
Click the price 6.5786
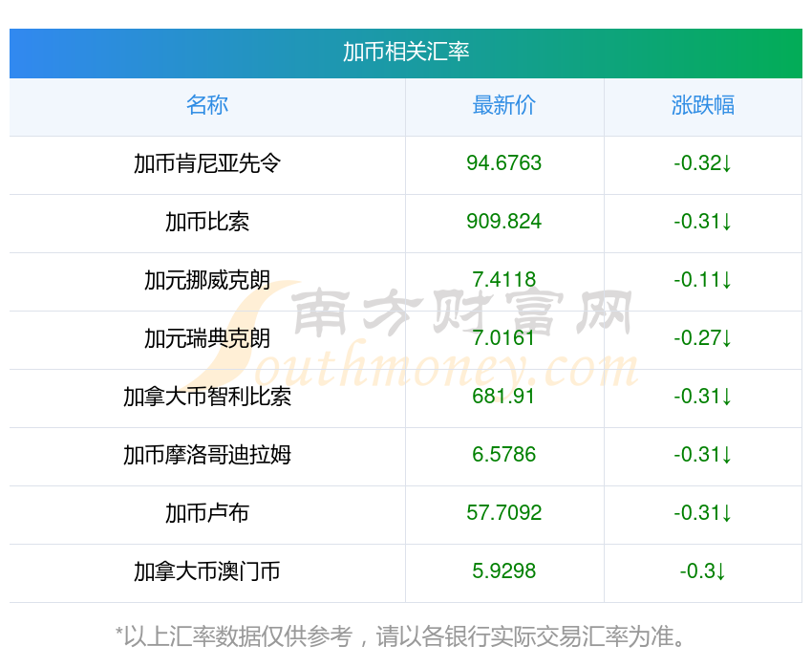click(503, 455)
